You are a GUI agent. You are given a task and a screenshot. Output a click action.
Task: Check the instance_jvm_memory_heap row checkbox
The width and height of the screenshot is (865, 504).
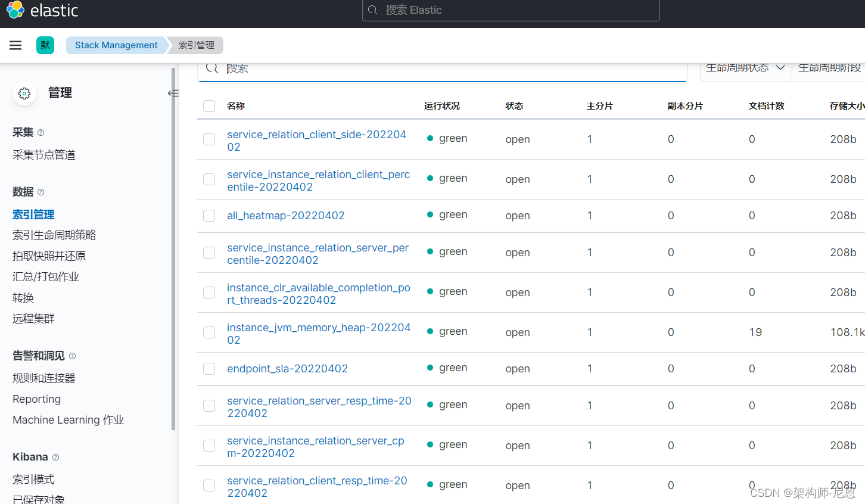point(209,332)
